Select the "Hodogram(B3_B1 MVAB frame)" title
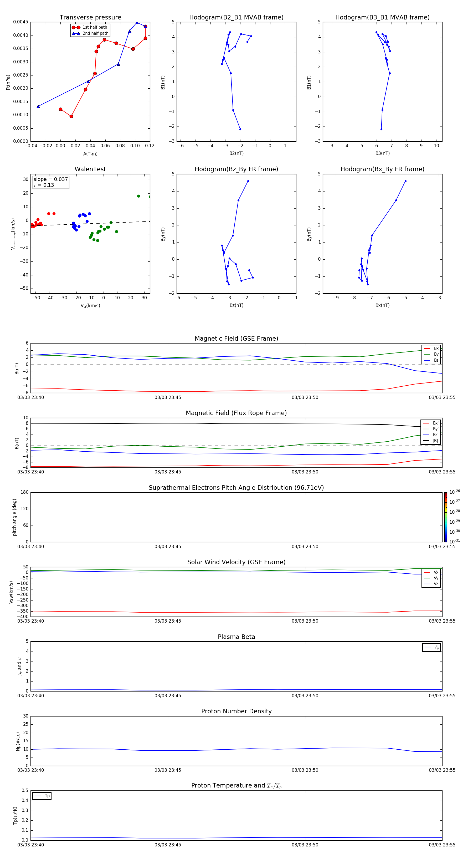The height and width of the screenshot is (868, 473). click(x=382, y=18)
